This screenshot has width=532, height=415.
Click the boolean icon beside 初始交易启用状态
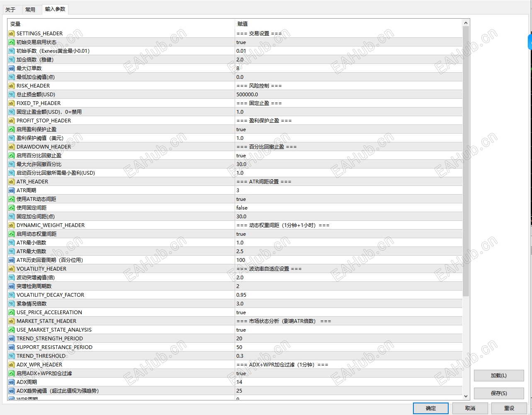pos(12,42)
